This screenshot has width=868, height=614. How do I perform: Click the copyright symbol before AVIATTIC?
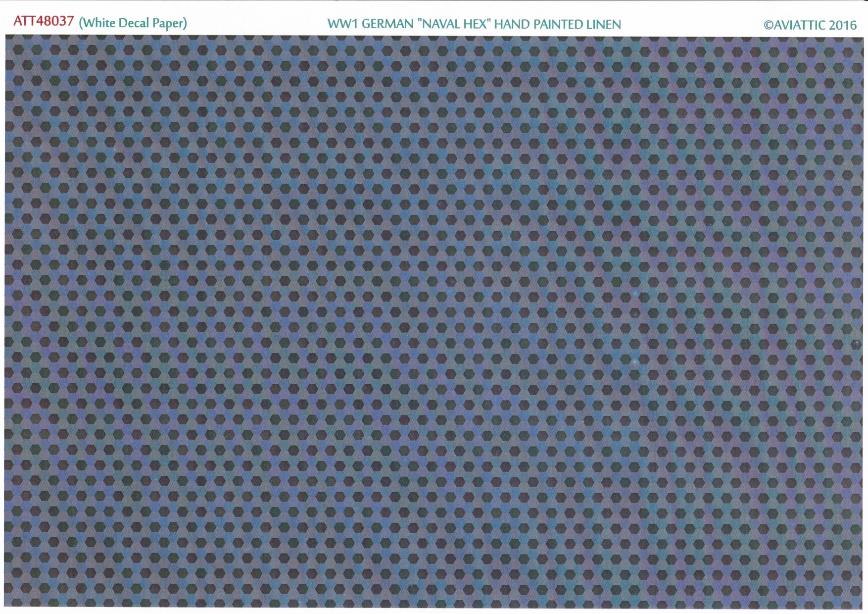point(768,25)
